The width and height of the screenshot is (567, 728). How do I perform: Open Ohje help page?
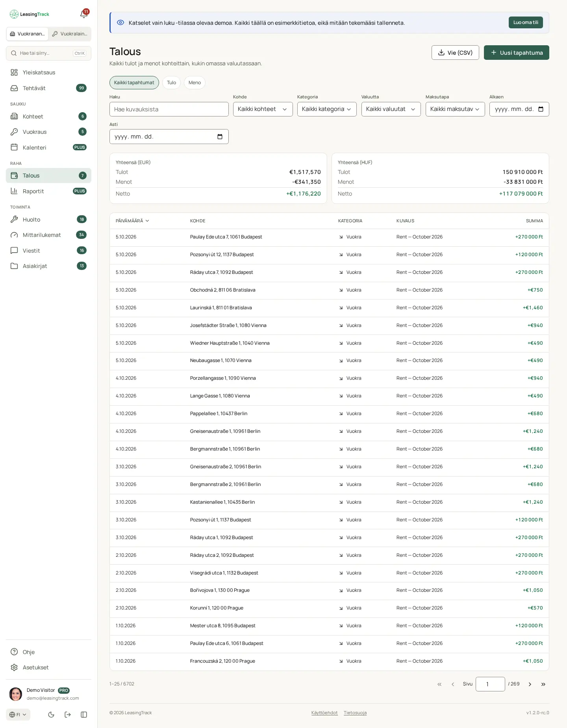click(48, 652)
